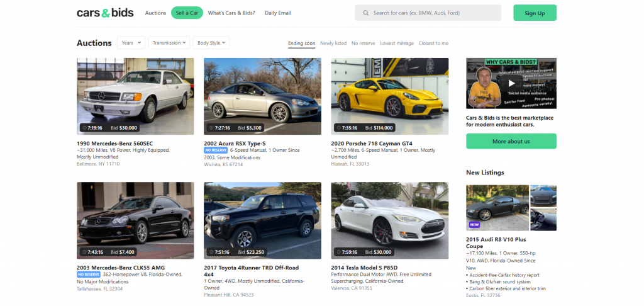
Task: Open the silver Acura RSX photo
Action: 262,96
